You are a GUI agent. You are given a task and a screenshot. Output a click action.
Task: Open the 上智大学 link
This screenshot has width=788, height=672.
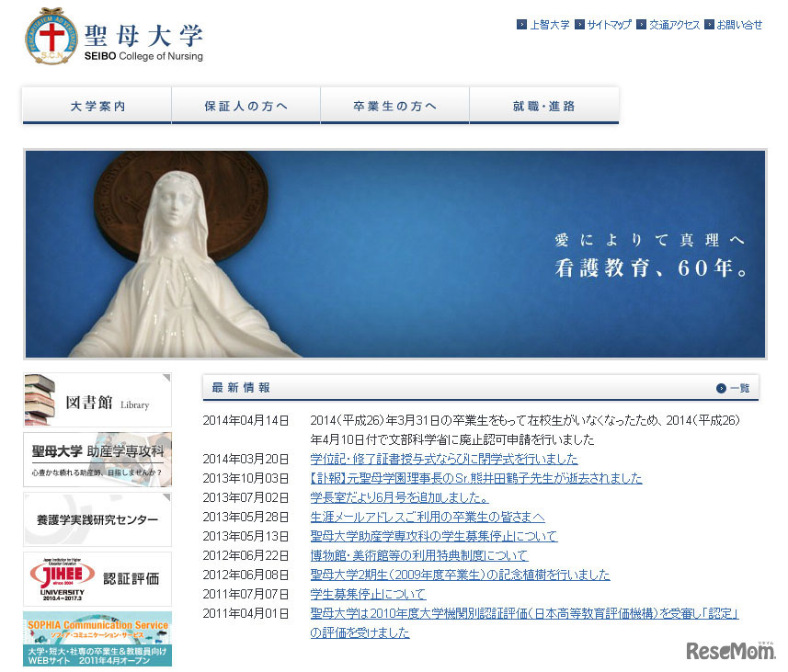click(550, 25)
